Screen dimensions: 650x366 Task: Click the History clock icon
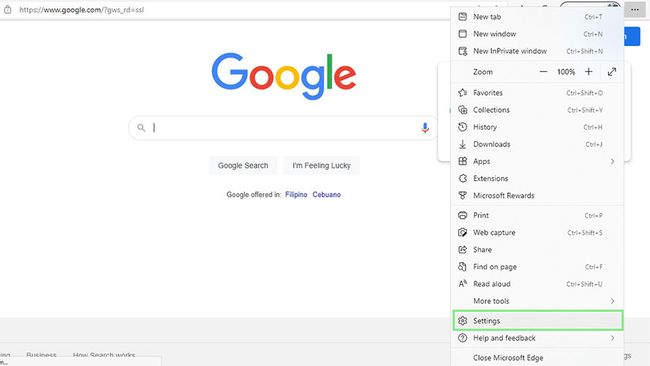click(463, 127)
